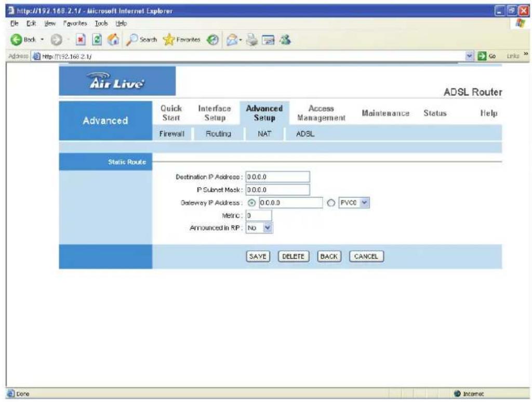Click the AirLive logo
The width and height of the screenshot is (532, 402).
click(117, 81)
